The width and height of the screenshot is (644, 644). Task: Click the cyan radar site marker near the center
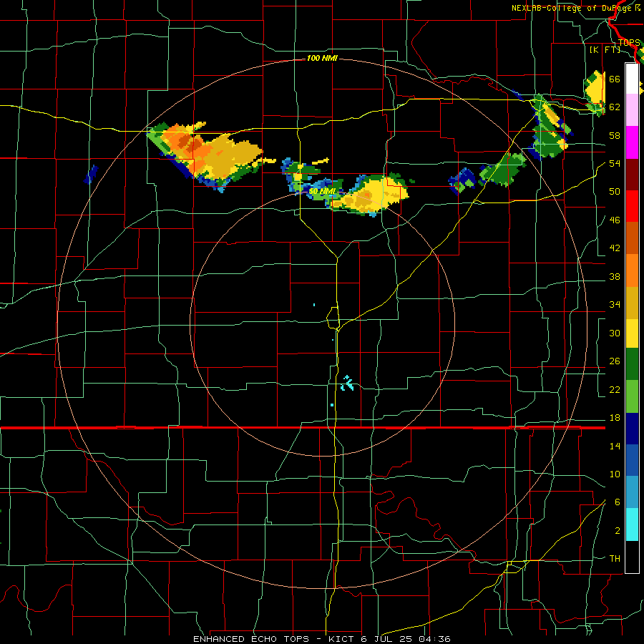tap(348, 384)
